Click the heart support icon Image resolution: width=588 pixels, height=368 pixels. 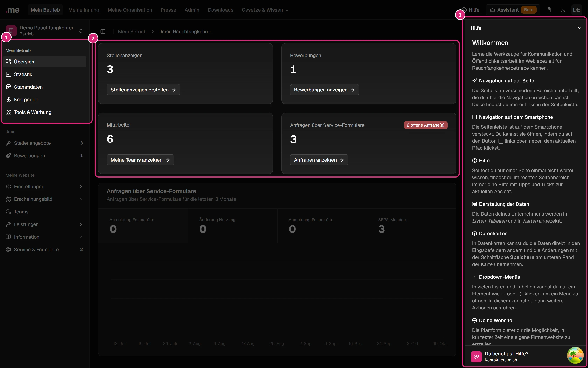pyautogui.click(x=476, y=357)
